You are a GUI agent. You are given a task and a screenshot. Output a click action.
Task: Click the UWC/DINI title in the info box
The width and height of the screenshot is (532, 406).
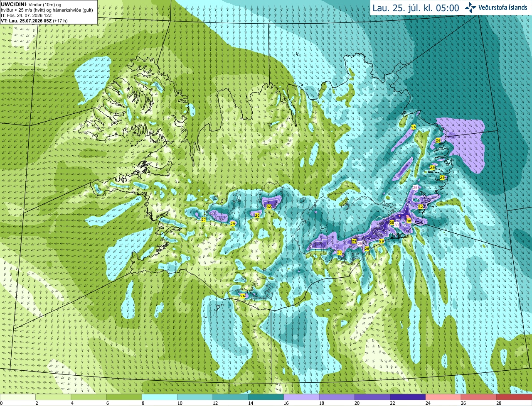click(x=14, y=4)
